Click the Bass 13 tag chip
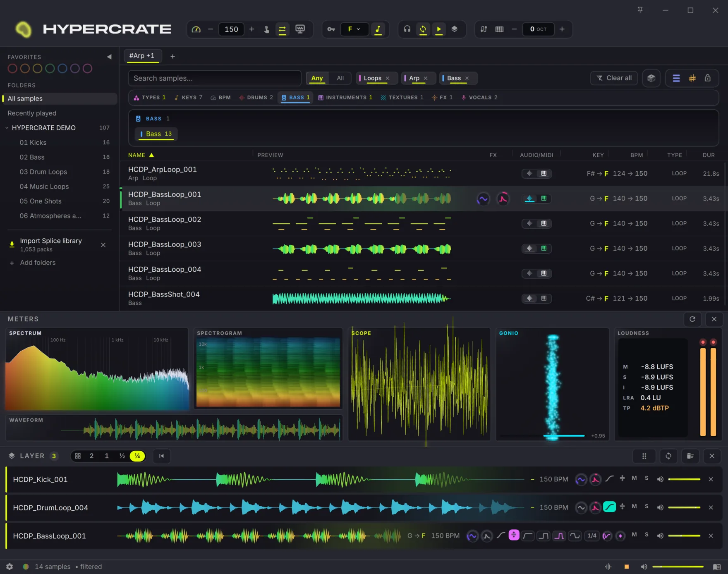Viewport: 728px width, 574px height. [156, 134]
